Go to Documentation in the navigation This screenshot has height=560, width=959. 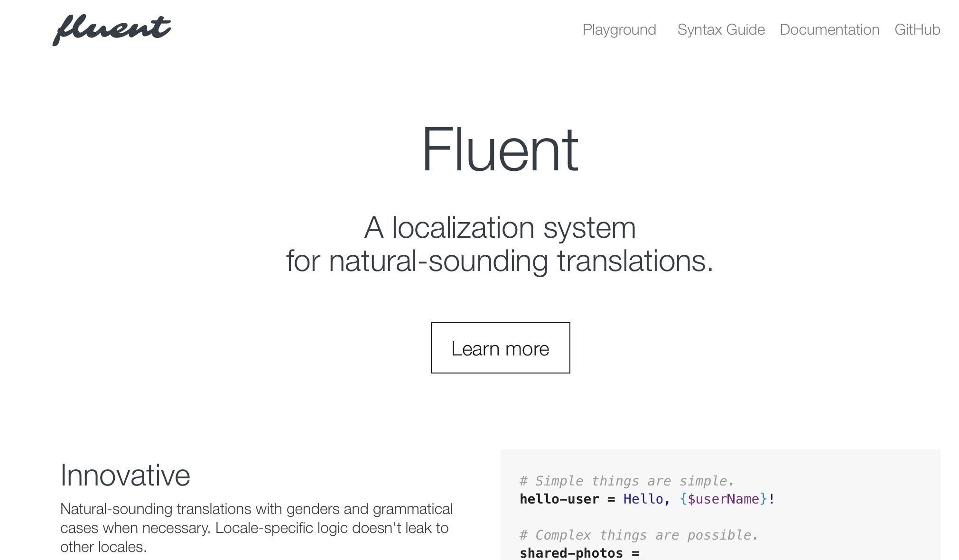829,29
